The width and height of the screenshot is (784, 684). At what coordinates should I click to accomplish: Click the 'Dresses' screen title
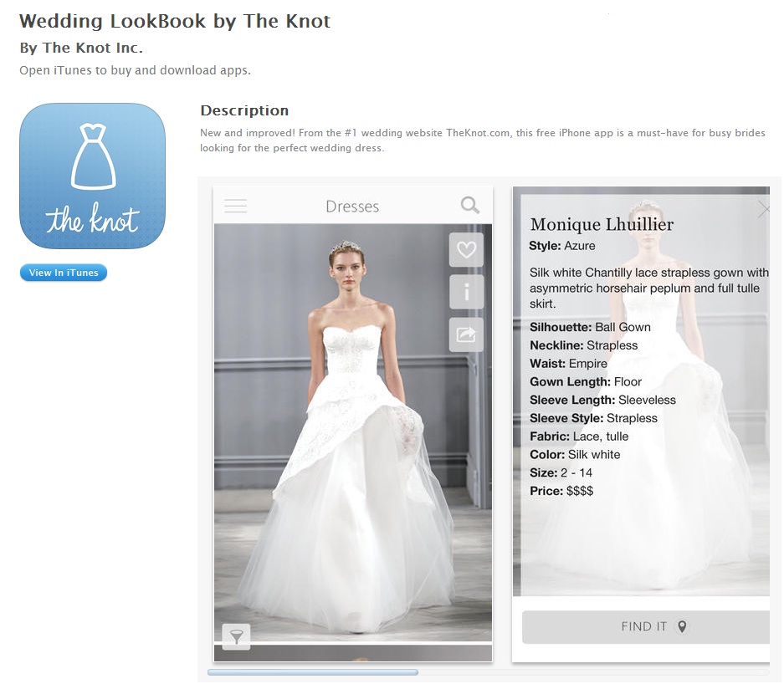(x=352, y=207)
